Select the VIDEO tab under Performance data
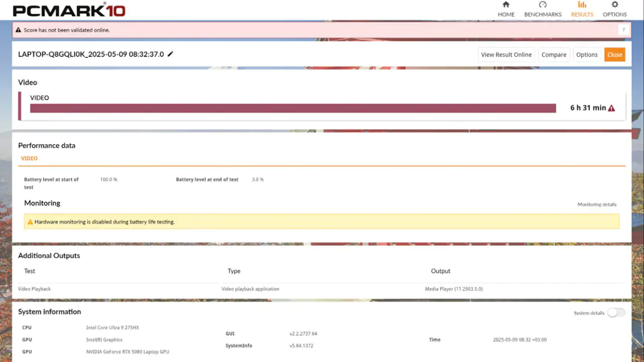 coord(29,158)
